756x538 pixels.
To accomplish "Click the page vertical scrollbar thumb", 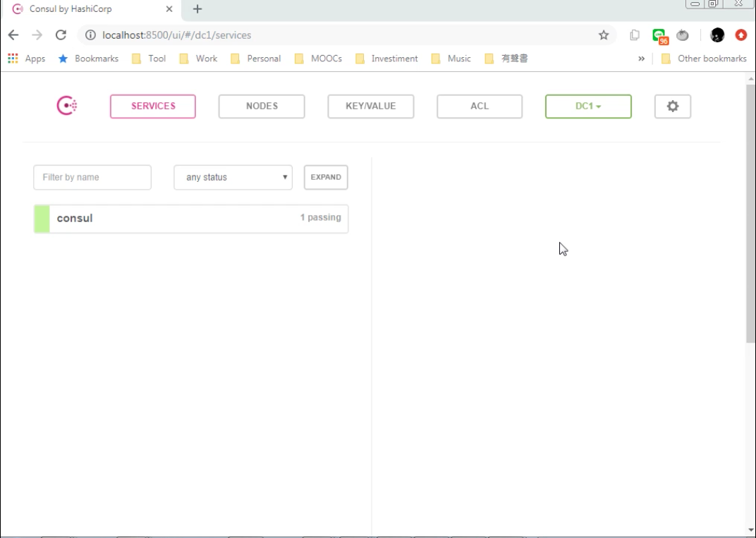I will point(750,212).
